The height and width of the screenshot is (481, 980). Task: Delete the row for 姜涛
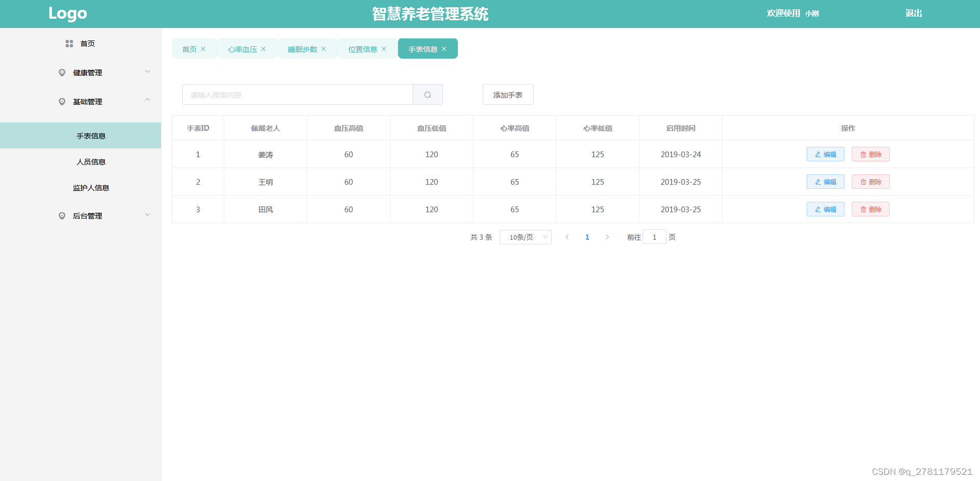(870, 154)
